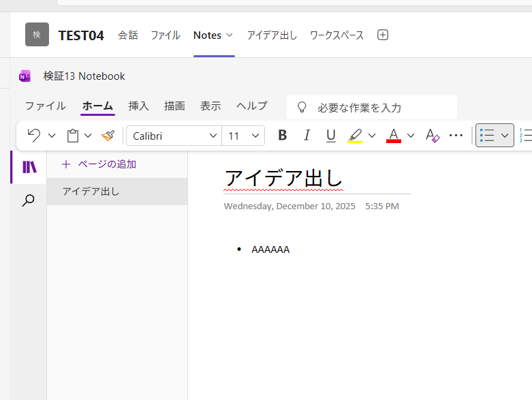Select the アイデア出し page in the page list
532x400 pixels.
(91, 191)
